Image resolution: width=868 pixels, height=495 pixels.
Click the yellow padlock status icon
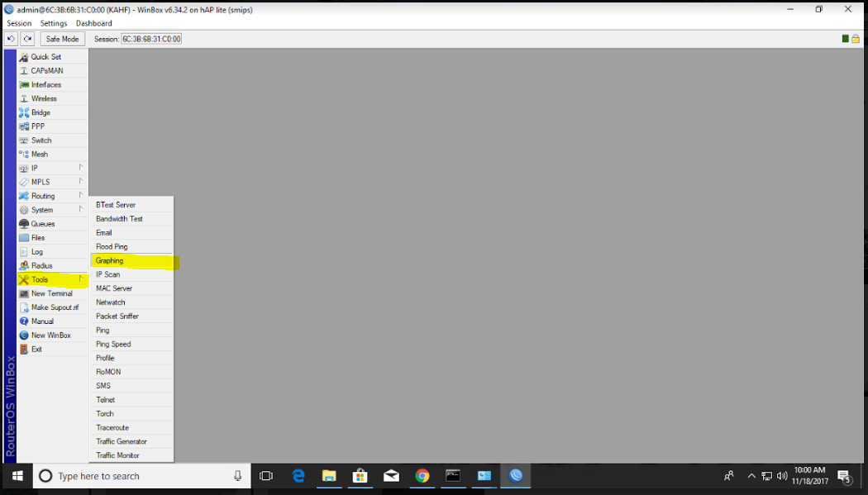tap(856, 39)
